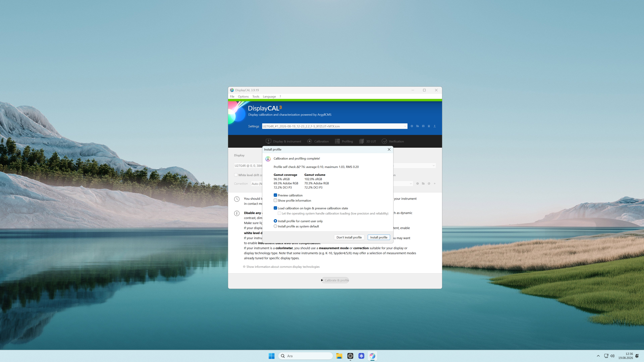Click the save profile icon beside Settings
The height and width of the screenshot is (362, 644).
click(x=423, y=126)
